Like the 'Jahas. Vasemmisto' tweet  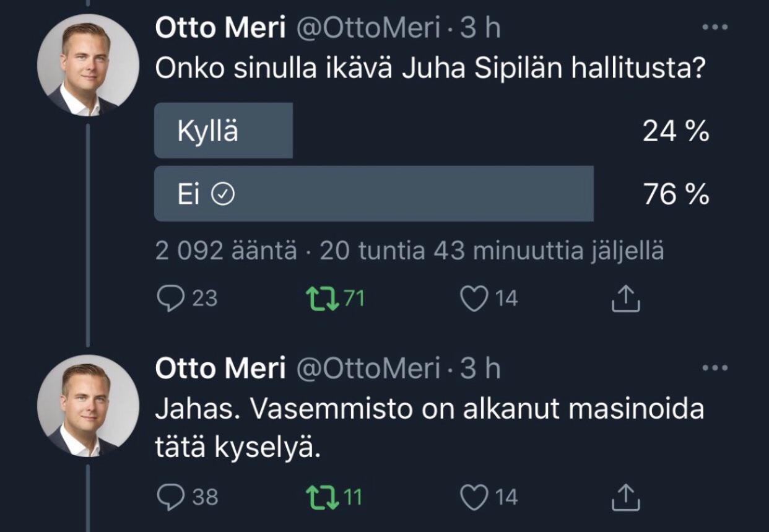474,496
